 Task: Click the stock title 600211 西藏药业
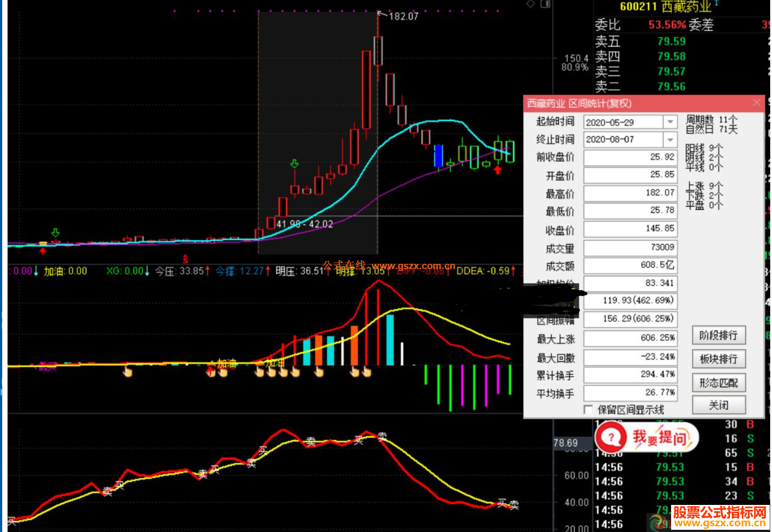pos(665,7)
